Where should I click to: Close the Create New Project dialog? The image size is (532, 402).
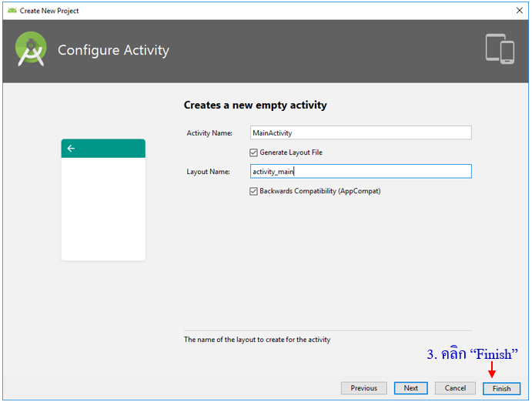[x=519, y=10]
